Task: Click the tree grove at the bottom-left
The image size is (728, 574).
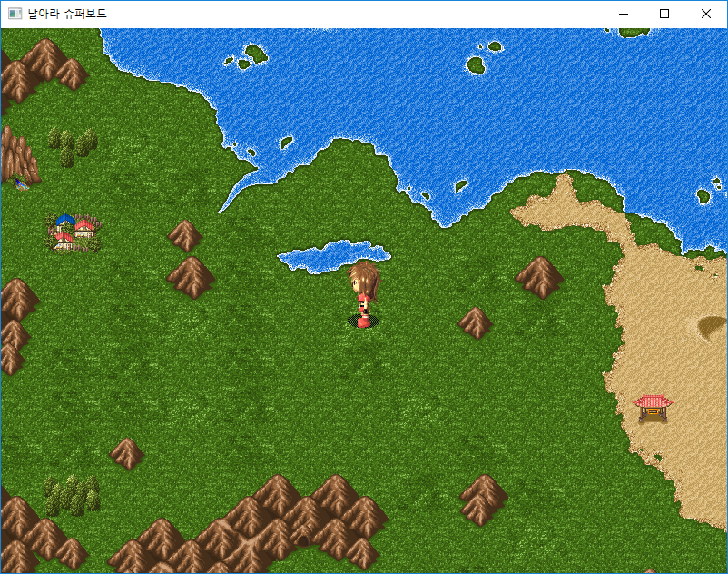Action: tap(72, 495)
